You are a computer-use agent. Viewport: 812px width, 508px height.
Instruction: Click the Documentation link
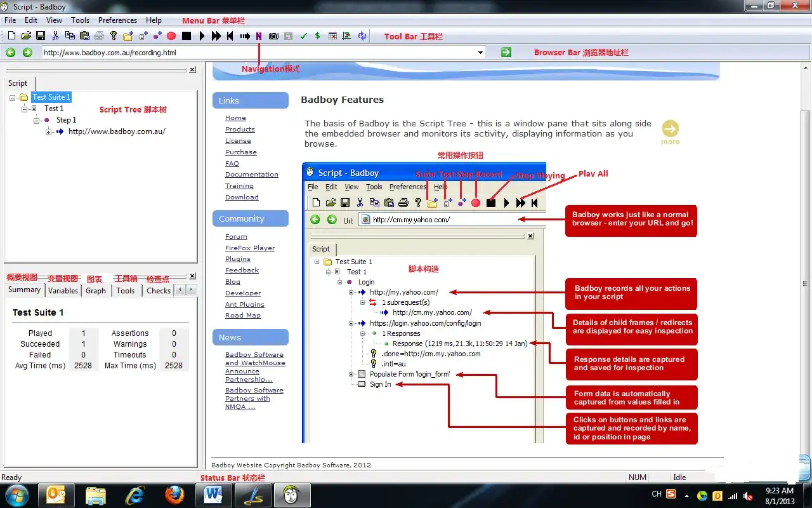pyautogui.click(x=252, y=175)
